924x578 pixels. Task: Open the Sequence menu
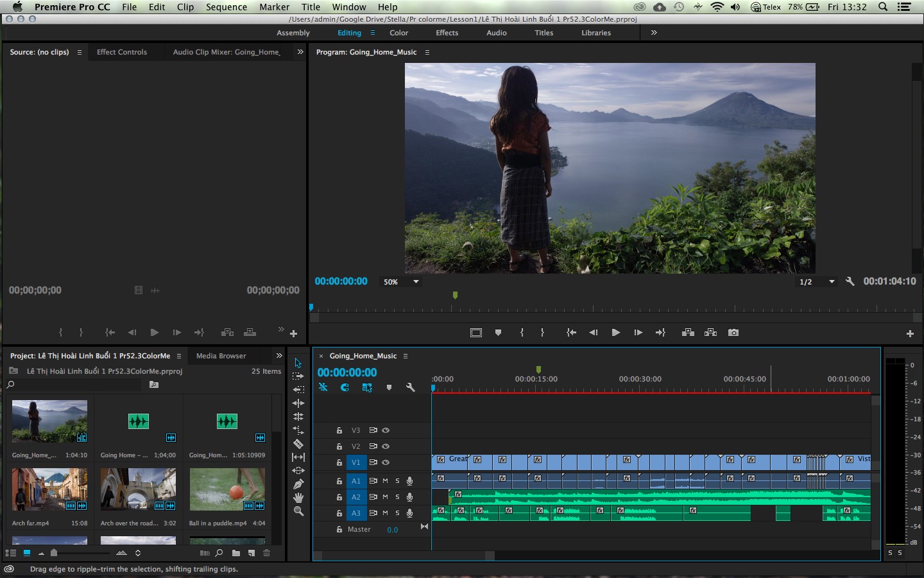point(227,7)
